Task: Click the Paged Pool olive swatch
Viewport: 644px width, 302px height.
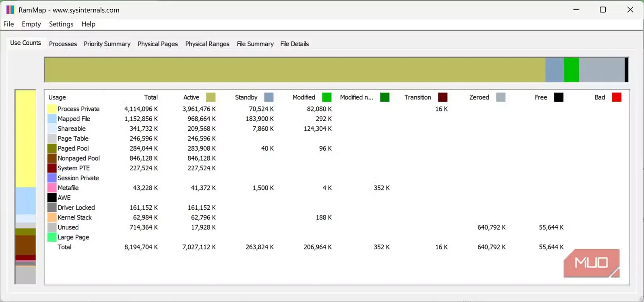Action: pos(52,148)
